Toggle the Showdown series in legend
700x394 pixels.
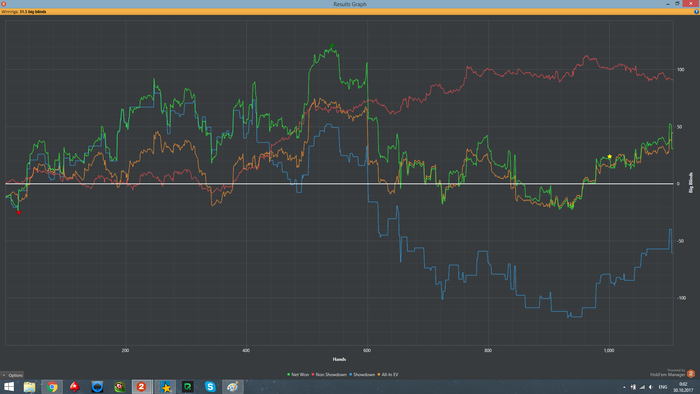362,375
